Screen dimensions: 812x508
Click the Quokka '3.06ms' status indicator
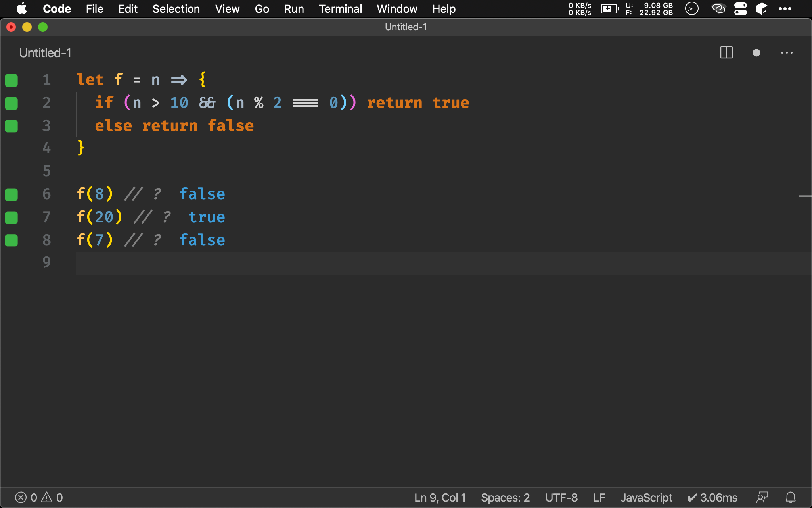click(712, 498)
